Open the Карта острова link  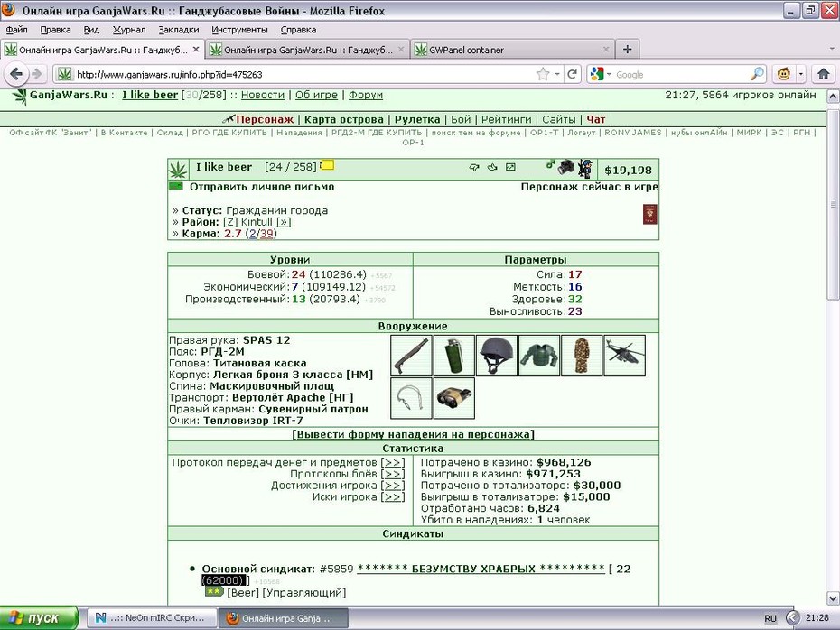[344, 119]
